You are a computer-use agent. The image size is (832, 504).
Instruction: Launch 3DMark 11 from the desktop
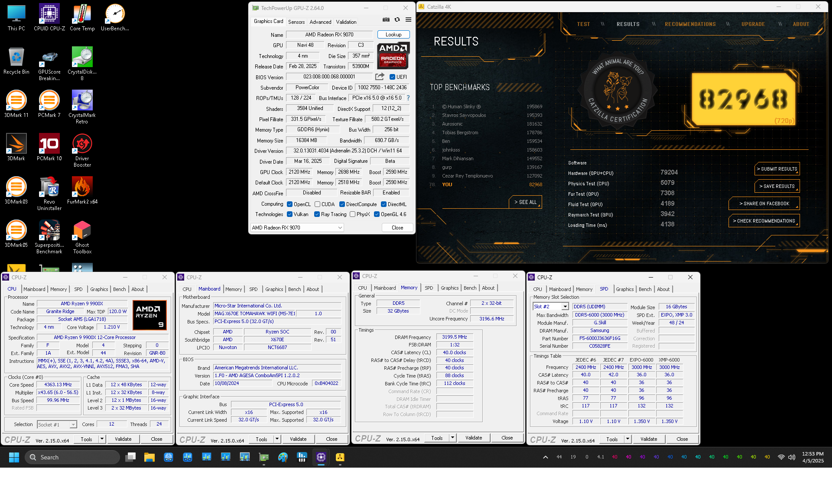16,104
